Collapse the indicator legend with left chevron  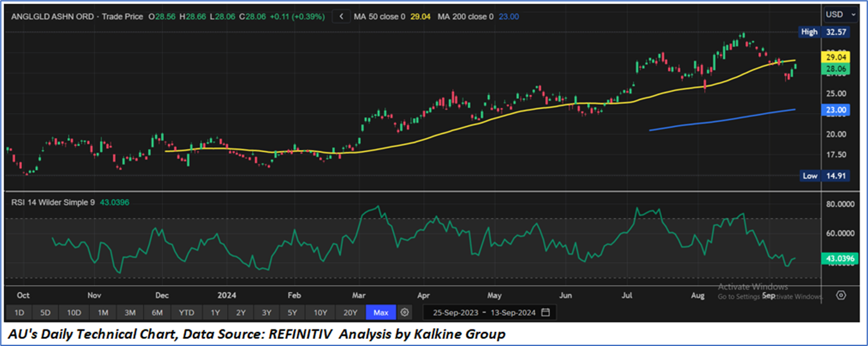341,17
